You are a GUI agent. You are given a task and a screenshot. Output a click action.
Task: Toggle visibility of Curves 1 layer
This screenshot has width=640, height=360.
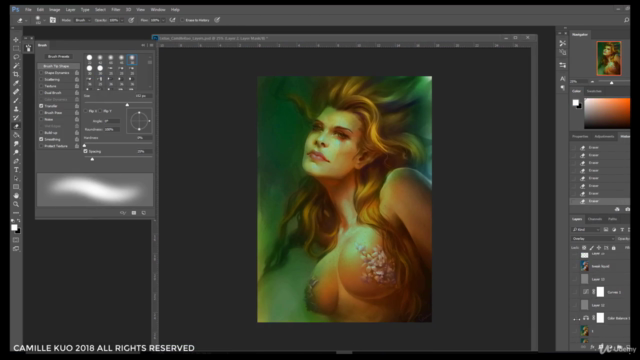(576, 292)
